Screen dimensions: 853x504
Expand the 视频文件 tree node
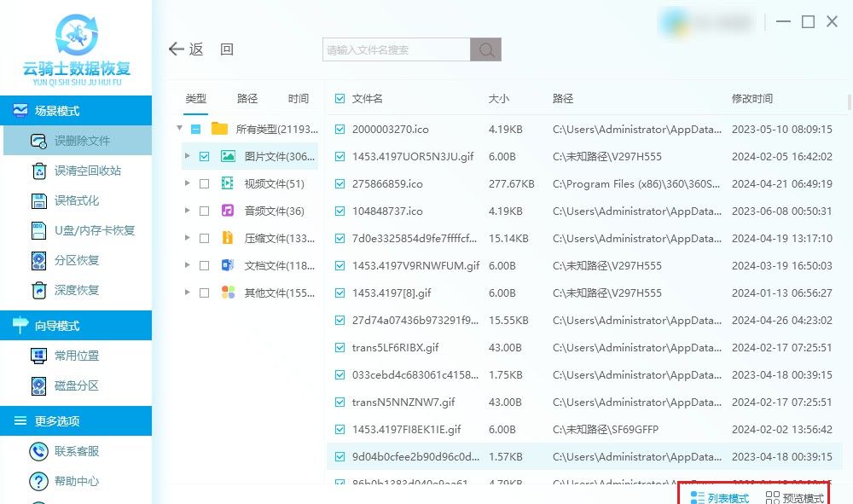[x=187, y=183]
